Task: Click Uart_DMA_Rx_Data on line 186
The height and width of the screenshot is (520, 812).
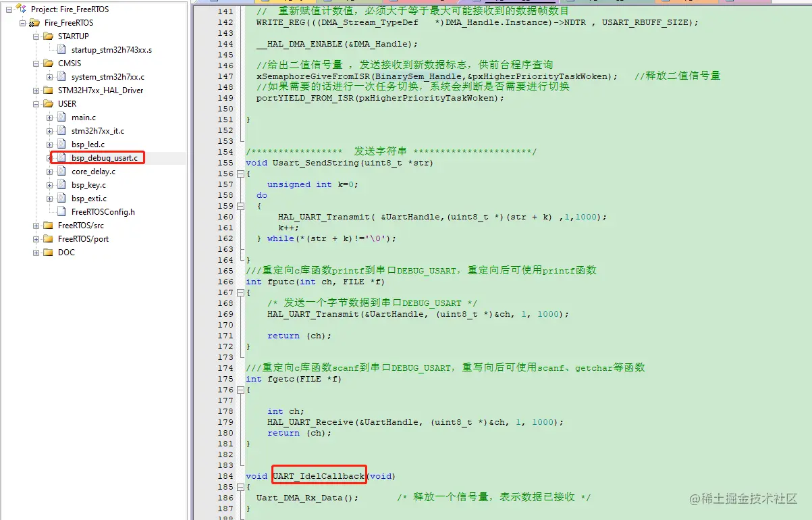Action: (x=300, y=498)
